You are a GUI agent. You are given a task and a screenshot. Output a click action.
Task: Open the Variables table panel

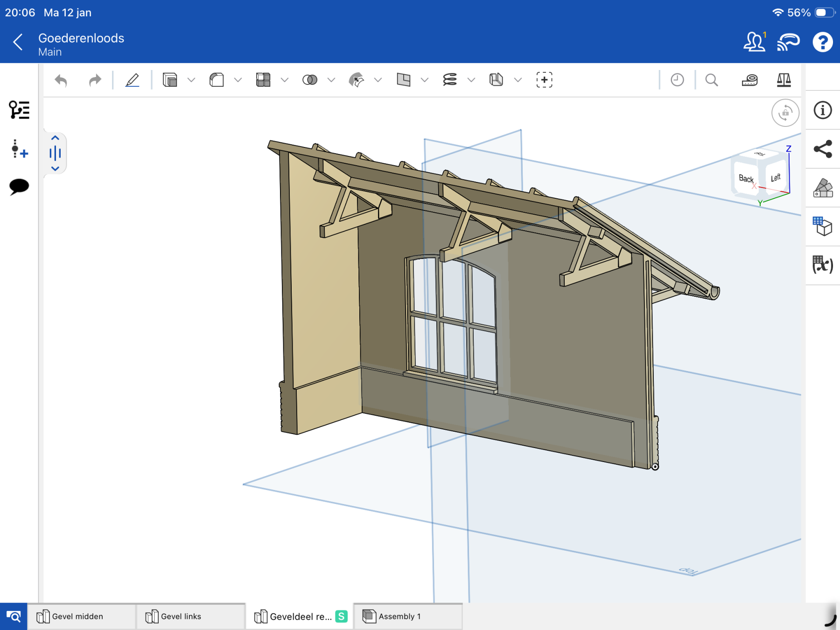[822, 265]
